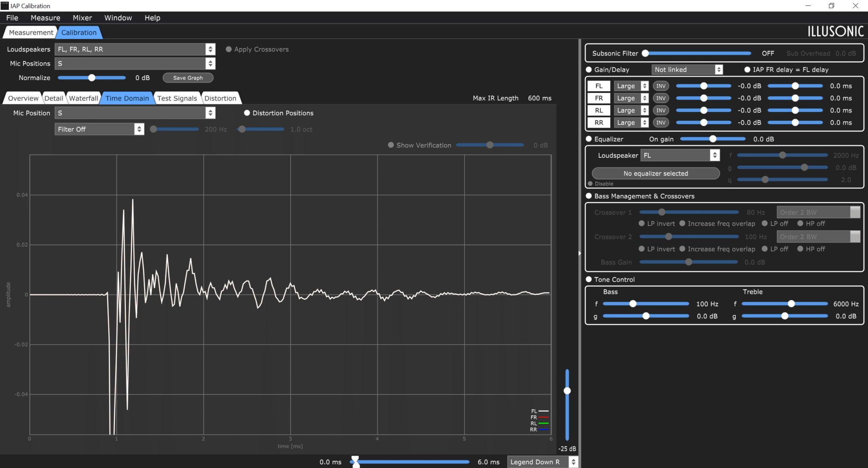Open the Mixer menu
The height and width of the screenshot is (468, 868).
(82, 18)
